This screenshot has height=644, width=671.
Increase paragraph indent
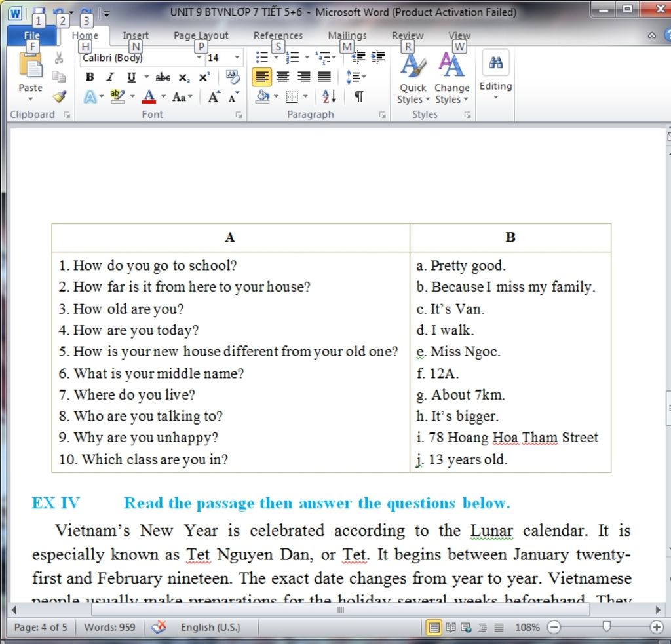click(x=378, y=58)
